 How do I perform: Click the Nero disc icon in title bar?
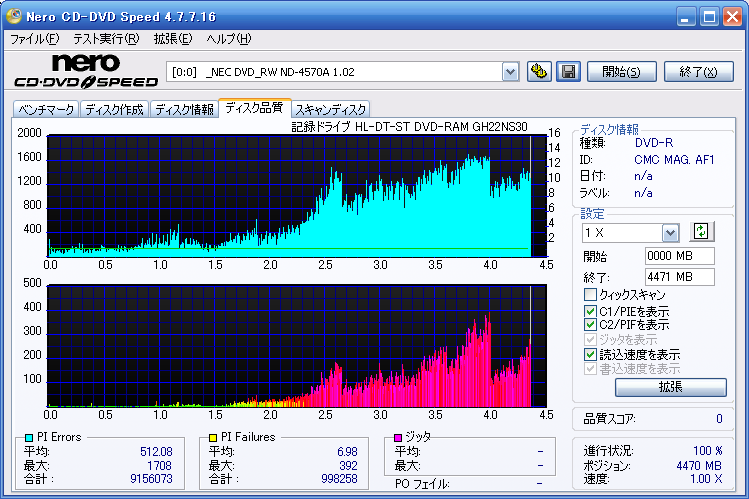[13, 16]
